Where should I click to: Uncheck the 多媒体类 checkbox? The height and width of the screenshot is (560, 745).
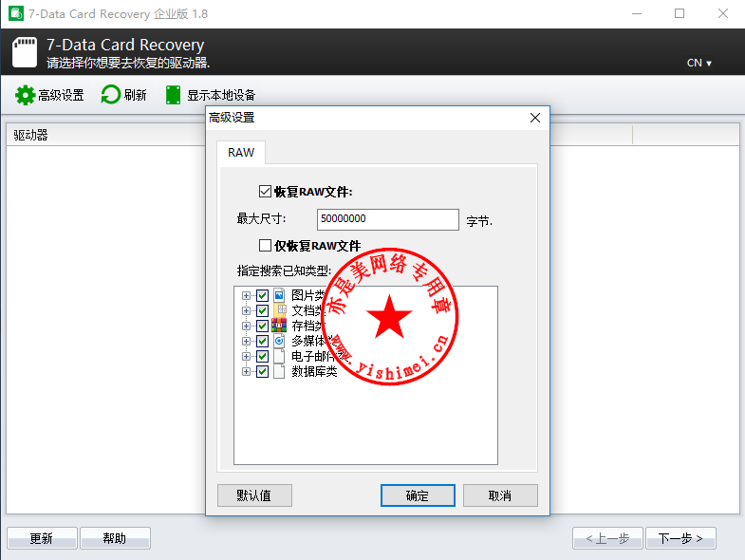(262, 342)
